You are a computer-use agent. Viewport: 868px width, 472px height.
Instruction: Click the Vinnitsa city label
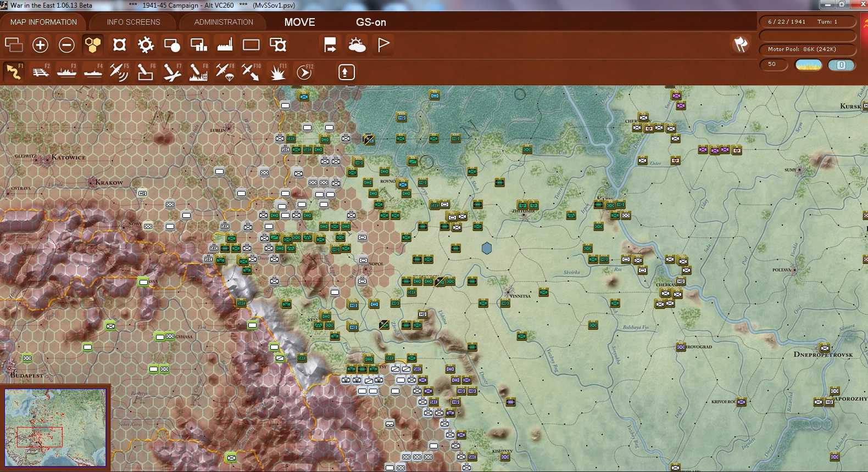[x=520, y=296]
